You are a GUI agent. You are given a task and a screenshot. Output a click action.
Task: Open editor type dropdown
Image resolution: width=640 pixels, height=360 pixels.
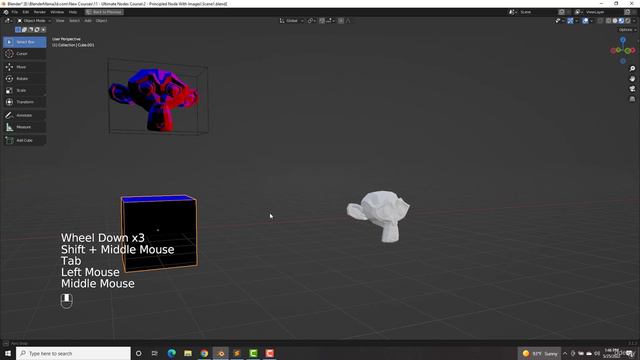(x=8, y=21)
